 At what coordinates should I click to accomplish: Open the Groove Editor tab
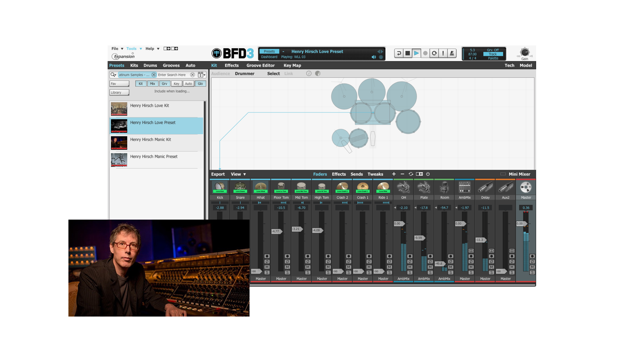point(260,66)
